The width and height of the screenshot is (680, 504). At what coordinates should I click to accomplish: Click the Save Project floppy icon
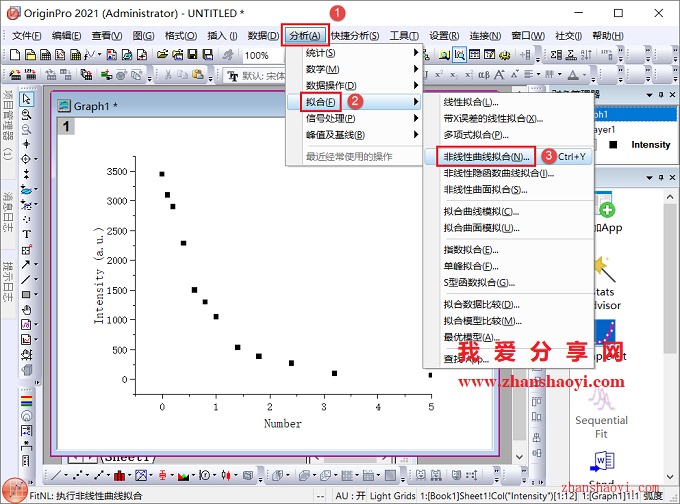click(x=193, y=55)
